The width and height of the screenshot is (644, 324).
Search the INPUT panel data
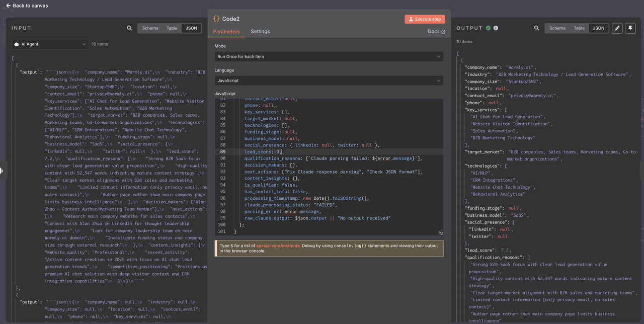coord(129,28)
